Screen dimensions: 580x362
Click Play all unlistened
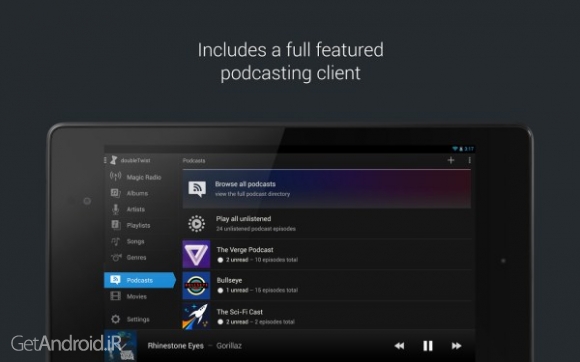[x=327, y=223]
